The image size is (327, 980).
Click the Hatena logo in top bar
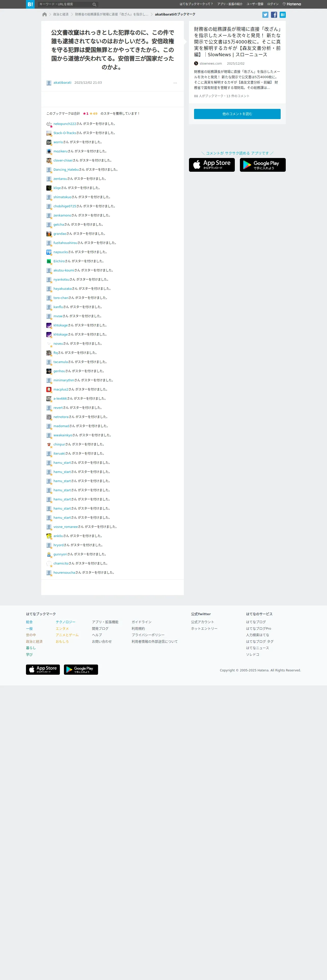coord(292,4)
